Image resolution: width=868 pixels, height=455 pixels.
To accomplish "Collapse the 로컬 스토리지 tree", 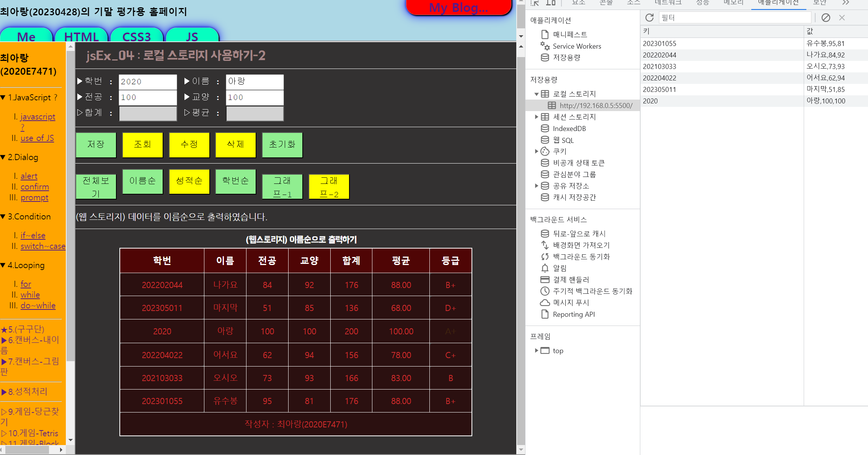I will [x=537, y=94].
